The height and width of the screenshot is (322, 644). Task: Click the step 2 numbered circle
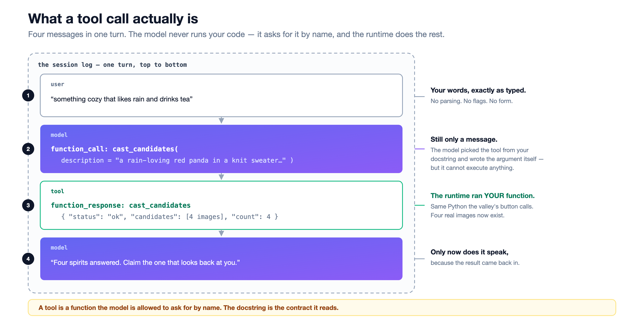pyautogui.click(x=28, y=149)
